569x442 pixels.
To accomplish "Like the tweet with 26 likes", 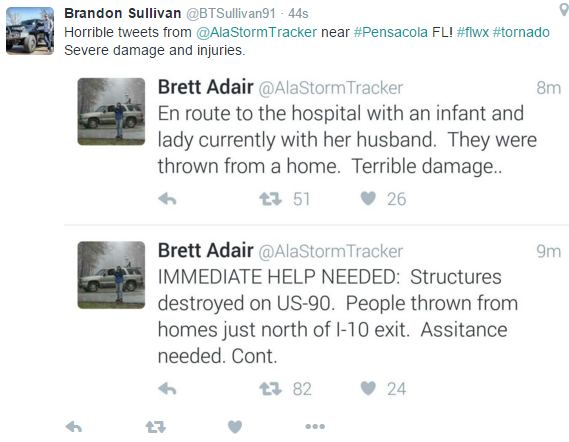I will pyautogui.click(x=368, y=199).
